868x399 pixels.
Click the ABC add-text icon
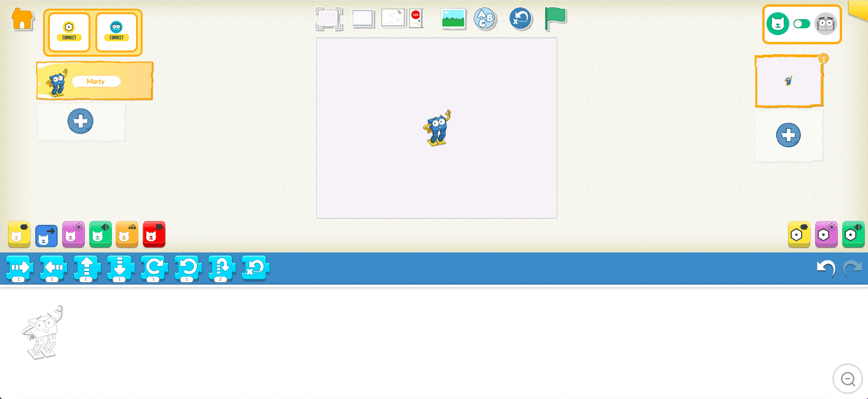[x=485, y=18]
